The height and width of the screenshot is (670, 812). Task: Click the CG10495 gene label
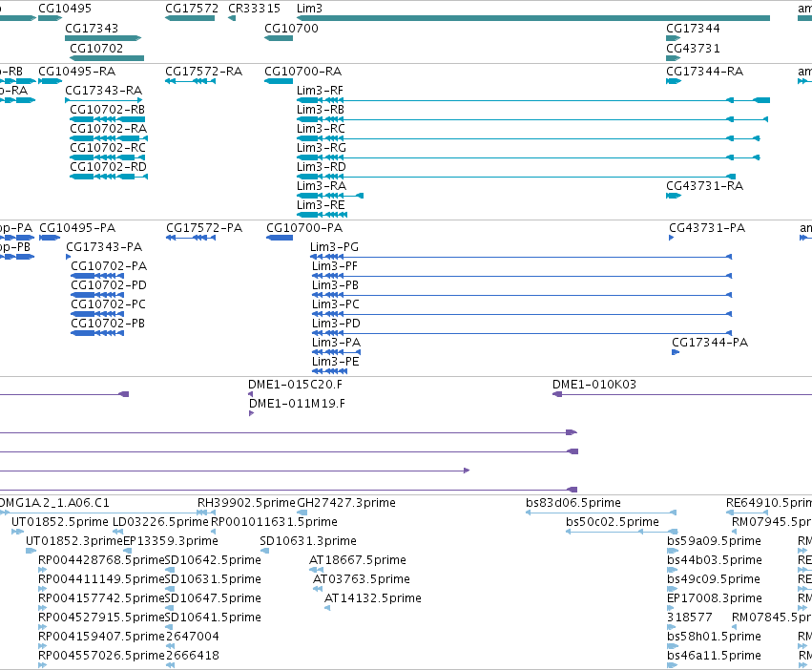point(65,9)
